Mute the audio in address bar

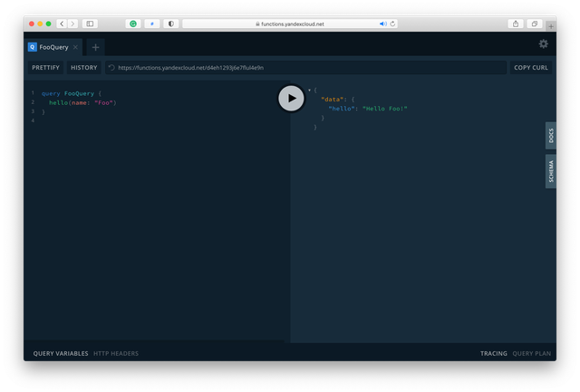pos(382,24)
